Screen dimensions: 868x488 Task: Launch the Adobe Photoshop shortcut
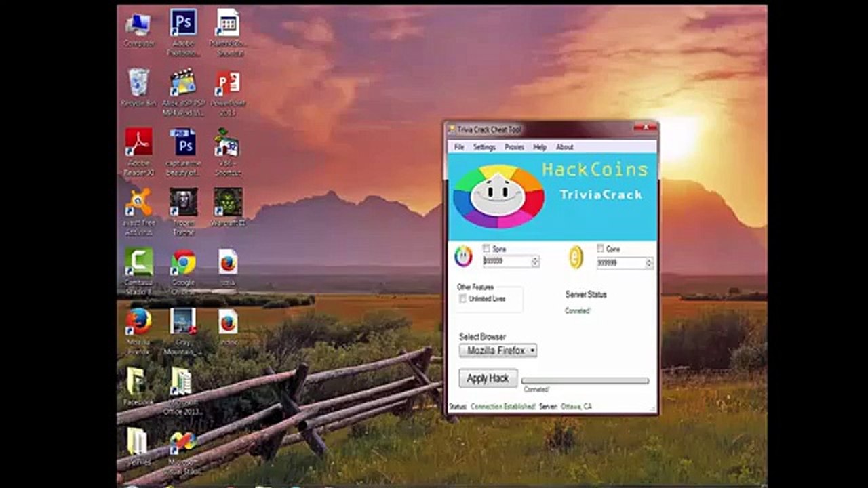[183, 22]
